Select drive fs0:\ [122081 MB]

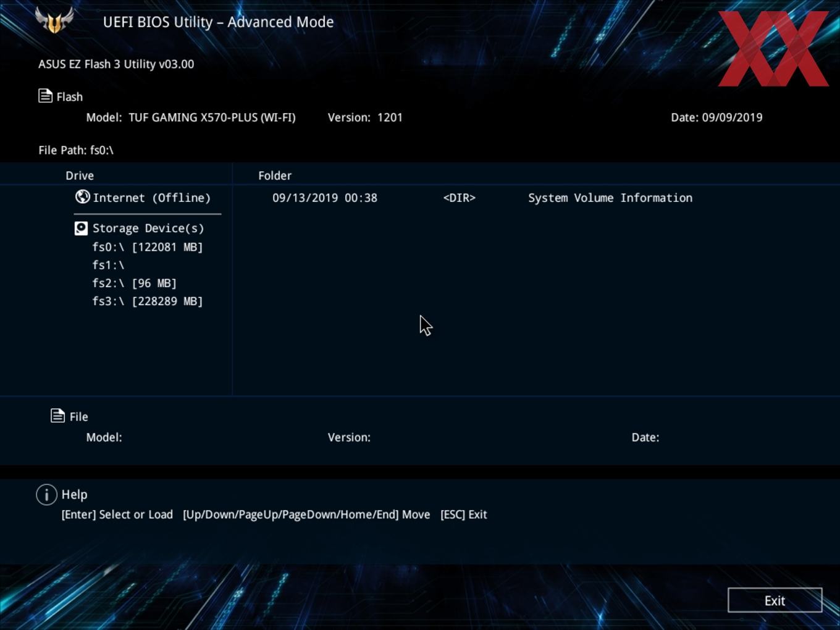(x=148, y=247)
